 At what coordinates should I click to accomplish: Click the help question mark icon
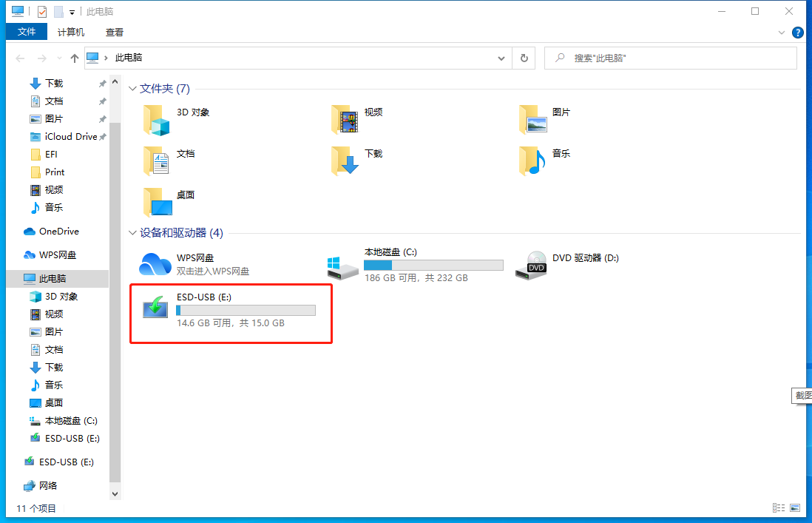point(798,33)
